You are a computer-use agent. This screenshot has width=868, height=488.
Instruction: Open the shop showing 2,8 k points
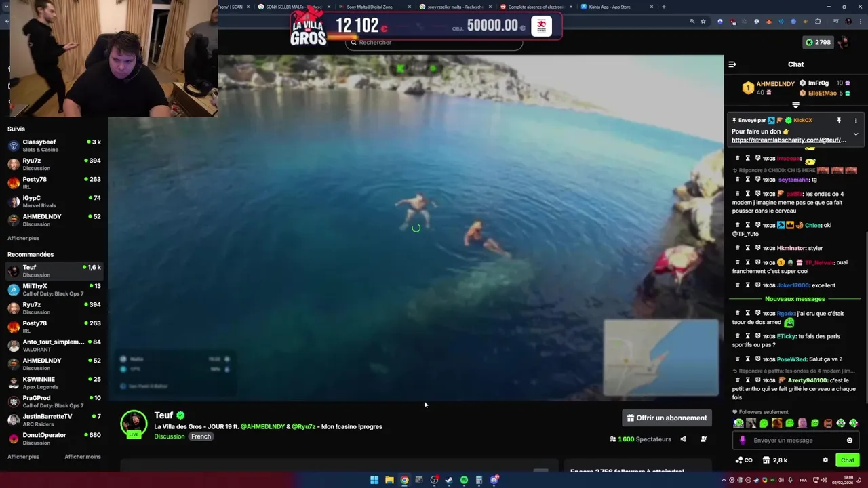775,460
